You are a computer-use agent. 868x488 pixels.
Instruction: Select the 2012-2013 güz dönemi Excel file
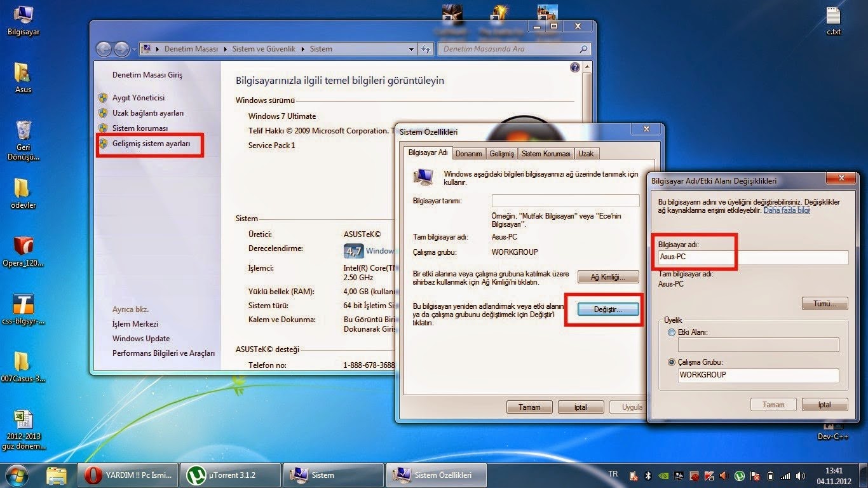coord(24,430)
